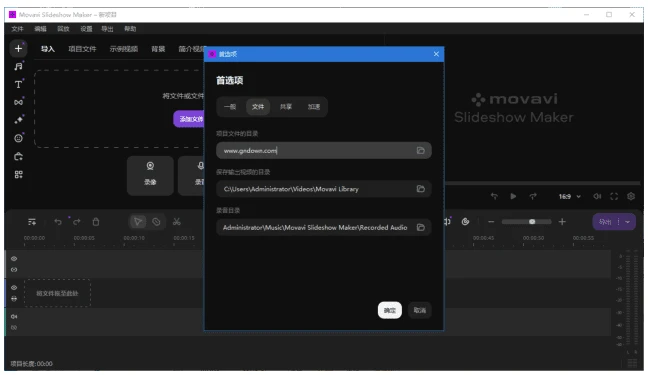Click the scissors split tool

coord(176,222)
